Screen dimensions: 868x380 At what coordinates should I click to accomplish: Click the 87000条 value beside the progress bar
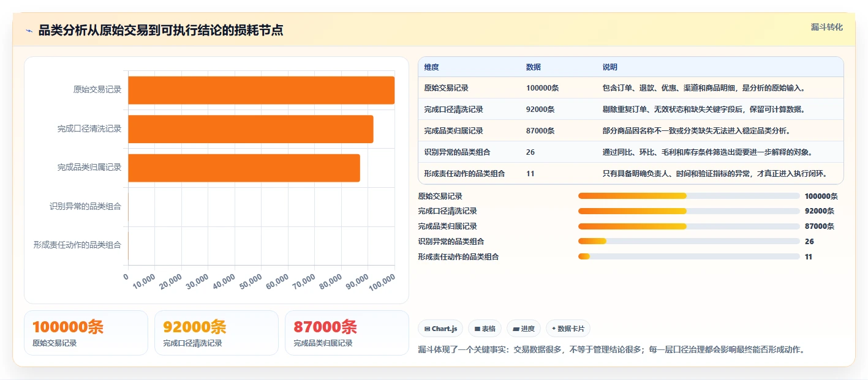click(x=819, y=226)
